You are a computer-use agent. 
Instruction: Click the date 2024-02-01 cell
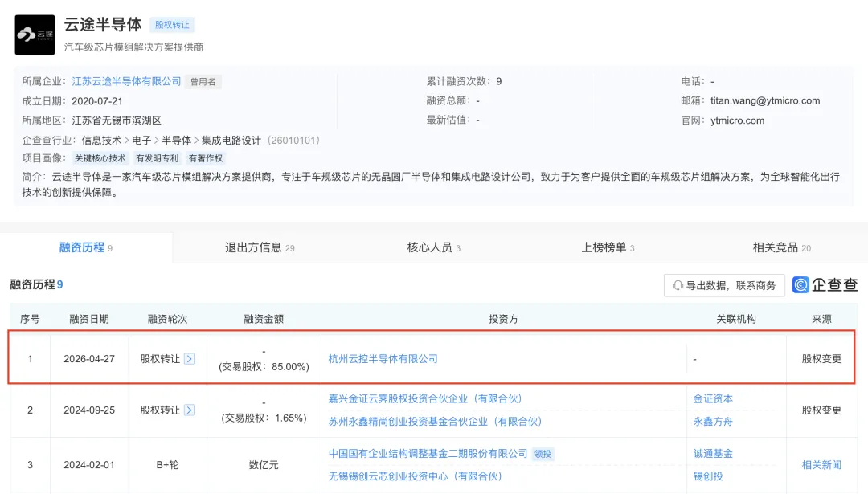89,465
